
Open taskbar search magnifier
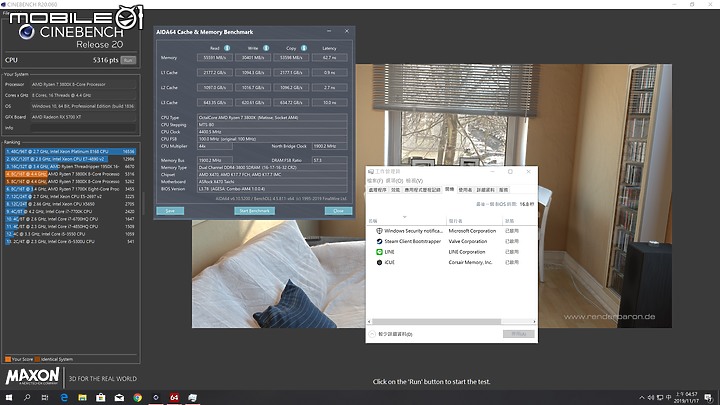click(x=27, y=397)
